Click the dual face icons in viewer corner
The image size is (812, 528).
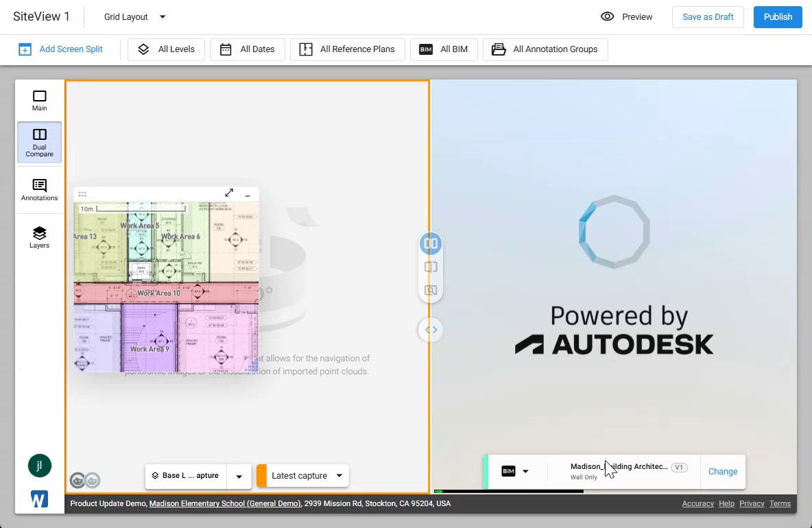coord(85,481)
